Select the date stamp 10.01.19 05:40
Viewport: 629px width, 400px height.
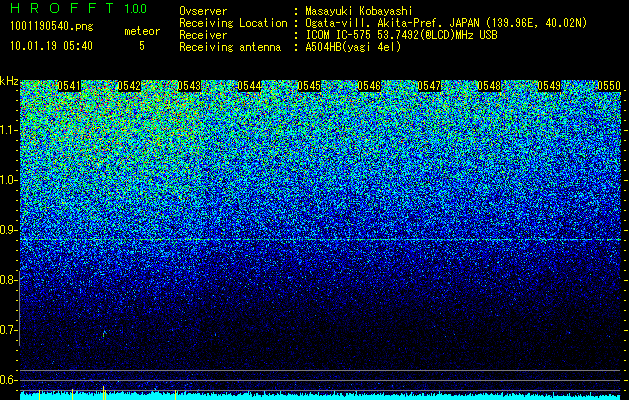click(51, 46)
